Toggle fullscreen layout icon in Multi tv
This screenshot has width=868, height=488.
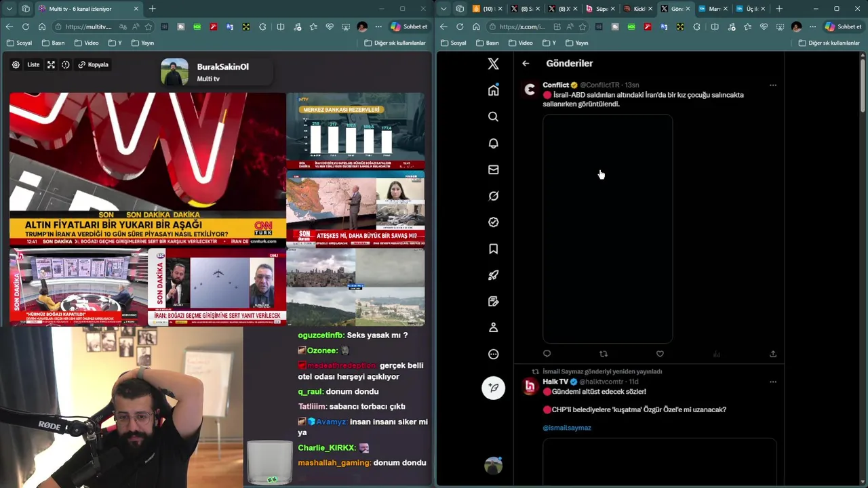[x=51, y=64]
